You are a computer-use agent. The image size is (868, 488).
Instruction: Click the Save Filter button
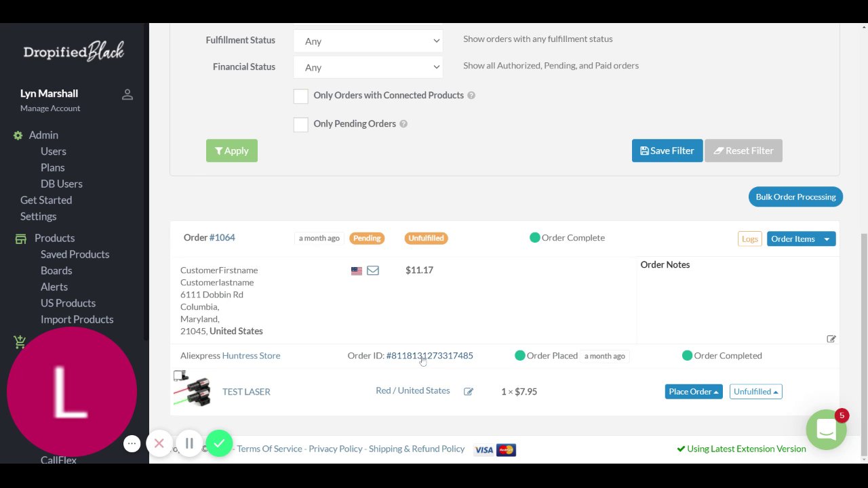click(667, 150)
